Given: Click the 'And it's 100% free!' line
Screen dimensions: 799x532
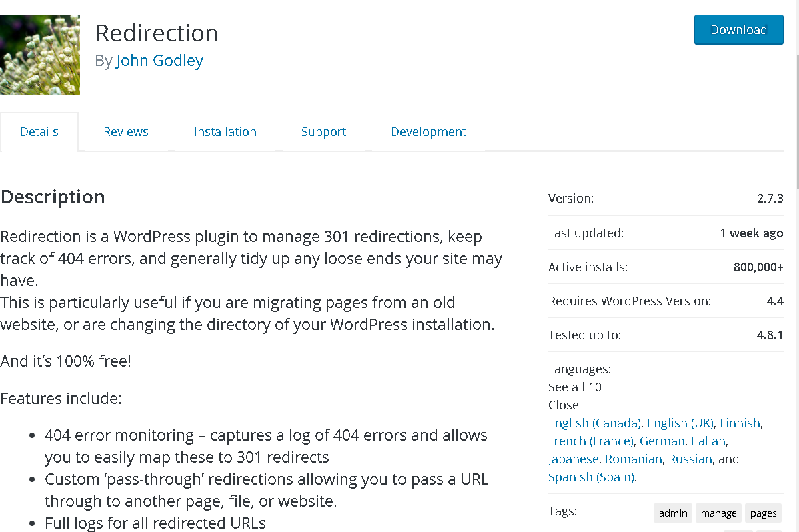Looking at the screenshot, I should pyautogui.click(x=66, y=361).
